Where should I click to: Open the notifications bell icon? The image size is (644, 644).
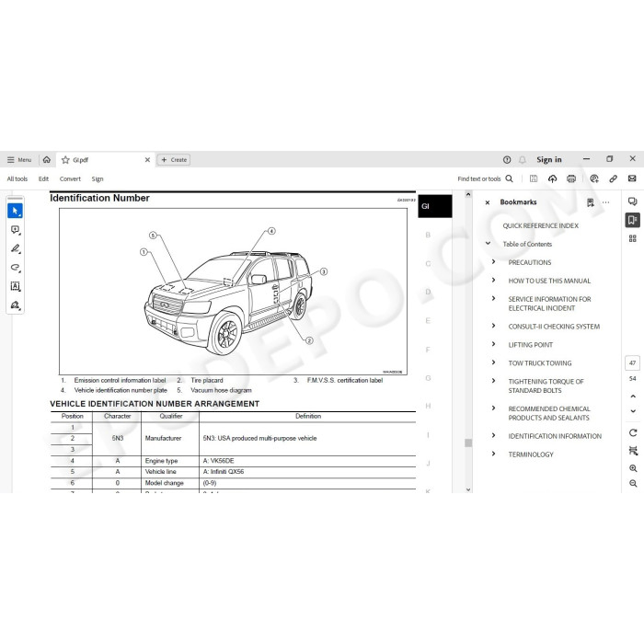[522, 160]
